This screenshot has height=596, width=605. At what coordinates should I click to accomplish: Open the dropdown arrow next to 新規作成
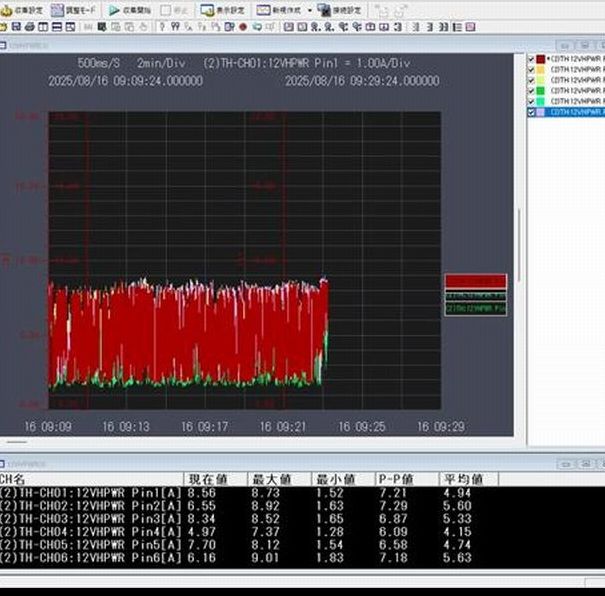pyautogui.click(x=309, y=11)
